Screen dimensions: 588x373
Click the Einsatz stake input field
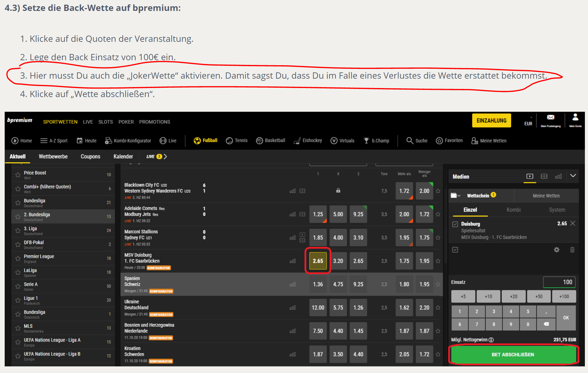click(x=559, y=282)
